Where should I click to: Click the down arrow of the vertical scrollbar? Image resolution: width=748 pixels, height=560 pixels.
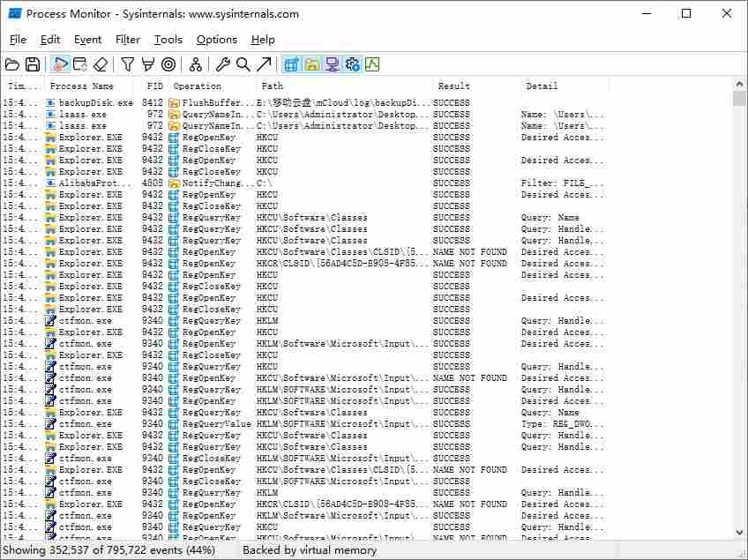pyautogui.click(x=739, y=533)
